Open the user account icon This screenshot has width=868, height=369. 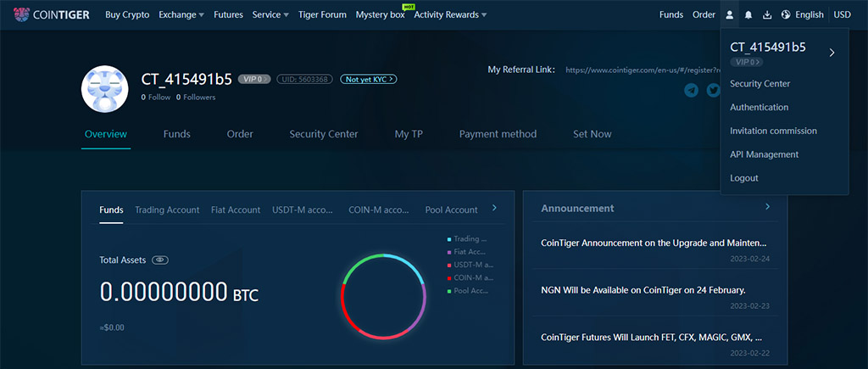click(730, 15)
